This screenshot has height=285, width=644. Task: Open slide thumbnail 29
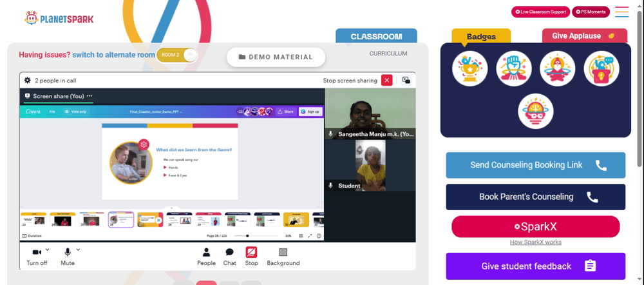[208, 220]
